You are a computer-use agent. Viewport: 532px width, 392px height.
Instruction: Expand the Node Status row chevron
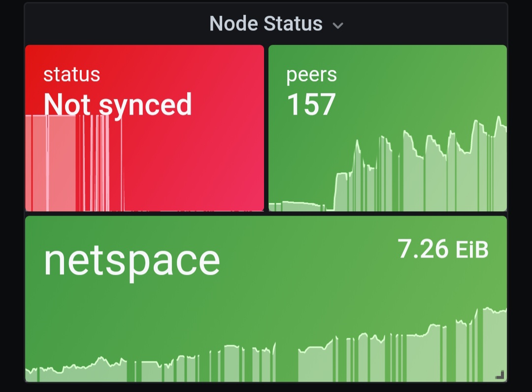coord(338,25)
